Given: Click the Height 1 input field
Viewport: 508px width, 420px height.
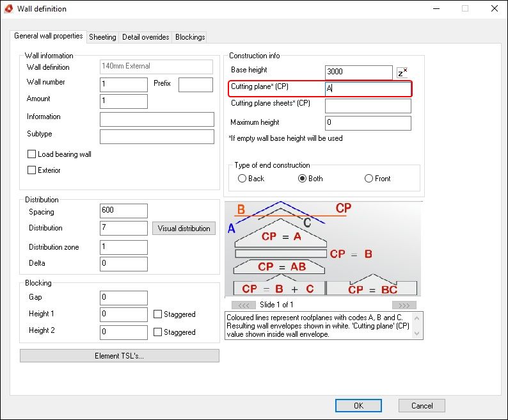Looking at the screenshot, I should tap(123, 314).
